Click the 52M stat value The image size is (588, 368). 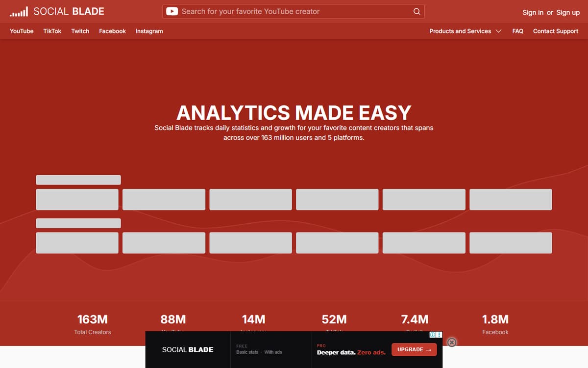click(x=334, y=319)
